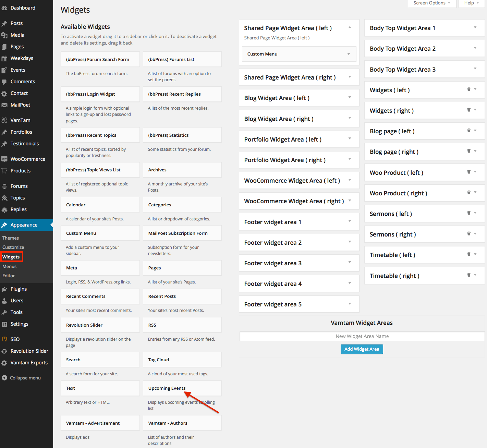Select the Upcoming Events widget

(x=182, y=388)
